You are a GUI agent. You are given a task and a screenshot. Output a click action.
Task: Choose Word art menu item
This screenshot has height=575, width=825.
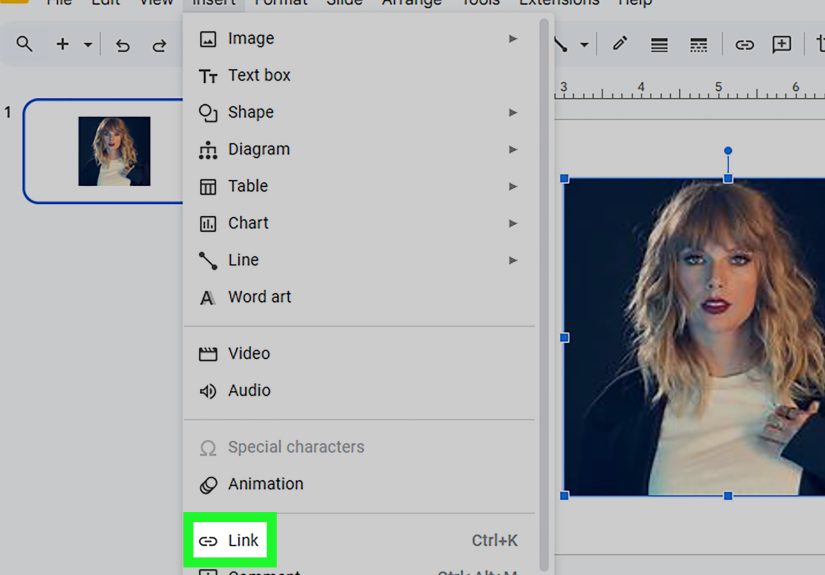point(359,297)
